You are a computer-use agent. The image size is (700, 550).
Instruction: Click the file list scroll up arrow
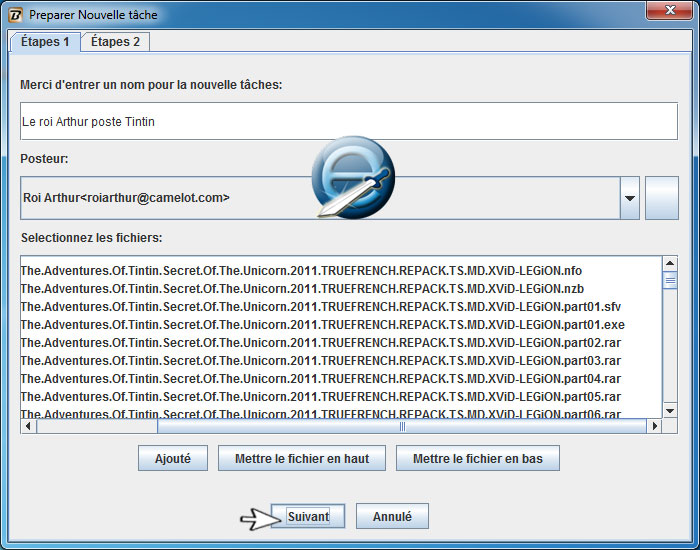click(x=670, y=263)
